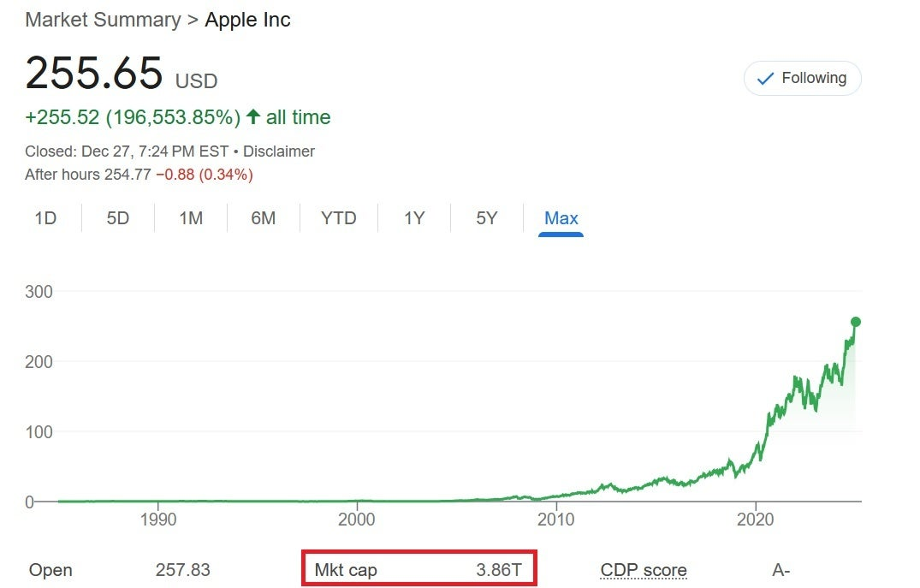Screen dimensions: 920x588
Task: Click the 2020 label on chart axis
Action: click(756, 519)
